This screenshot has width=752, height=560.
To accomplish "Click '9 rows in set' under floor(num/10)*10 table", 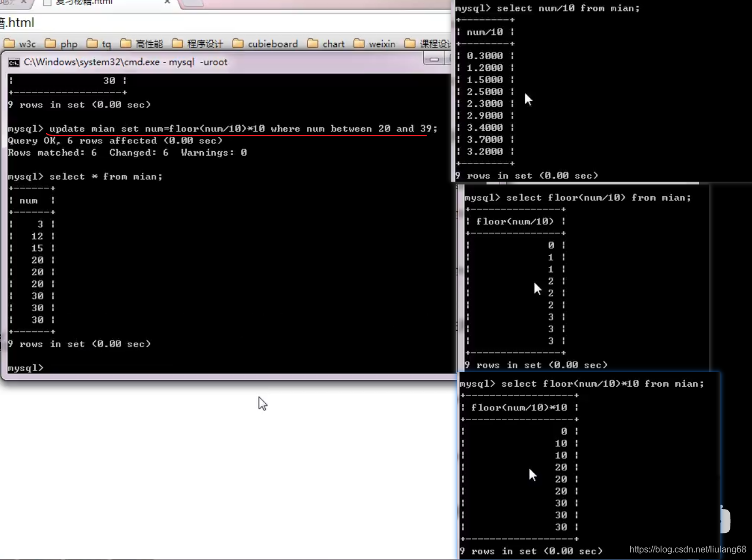I will click(x=531, y=551).
